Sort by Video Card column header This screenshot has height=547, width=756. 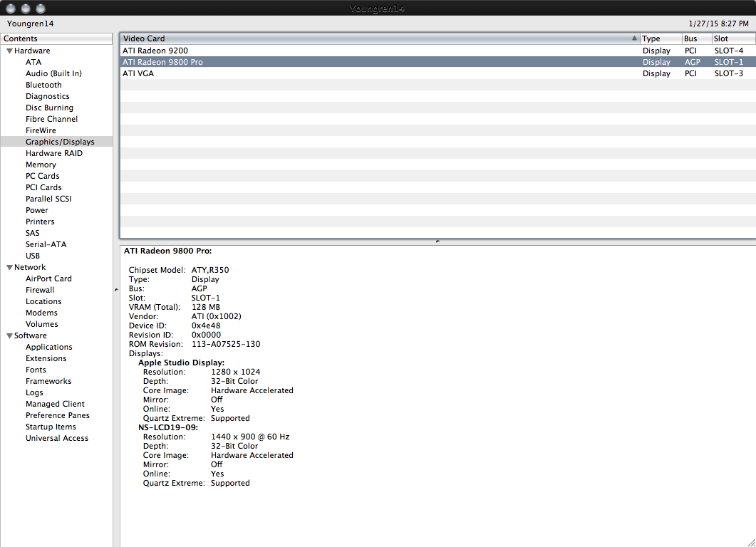[x=380, y=38]
